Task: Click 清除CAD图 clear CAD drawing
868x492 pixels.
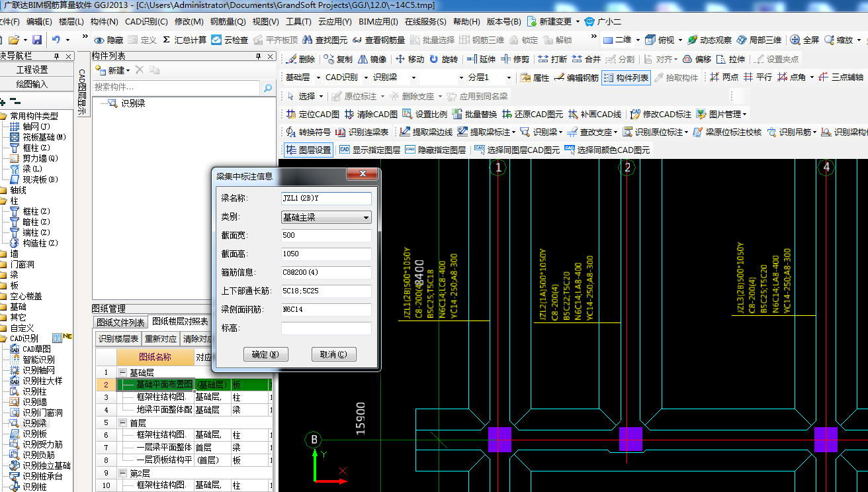Action: click(x=371, y=114)
